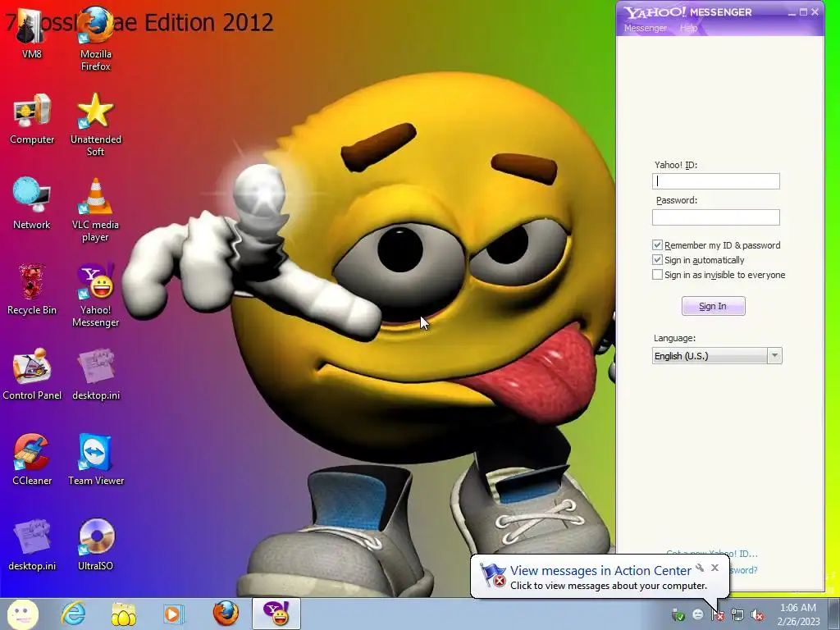This screenshot has width=840, height=630.
Task: Open the VM8 desktop icon
Action: point(32,33)
